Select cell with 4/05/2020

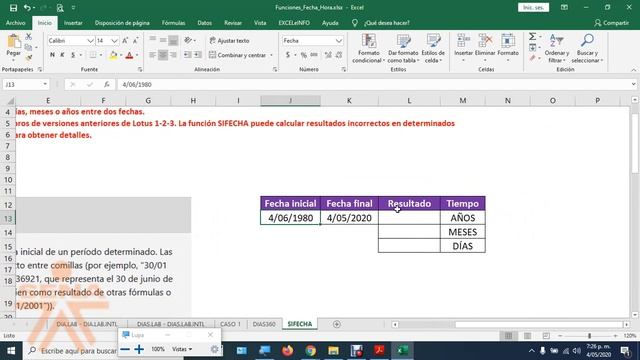tap(349, 218)
